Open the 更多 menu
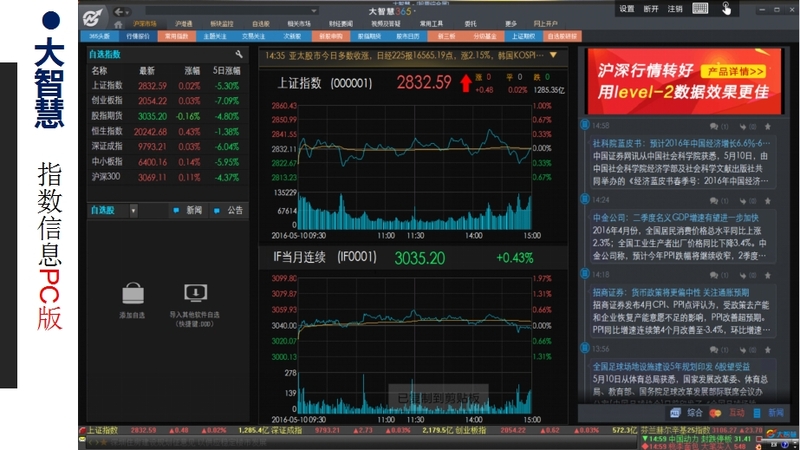The image size is (800, 450). pos(511,23)
